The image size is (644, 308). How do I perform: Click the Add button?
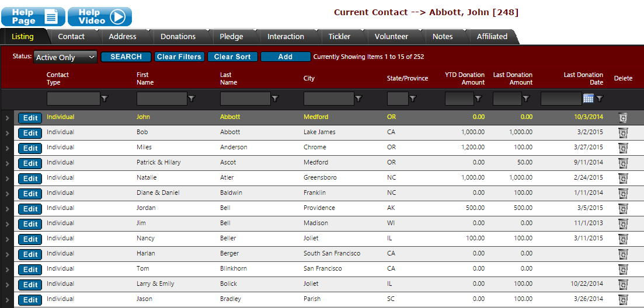pos(286,57)
